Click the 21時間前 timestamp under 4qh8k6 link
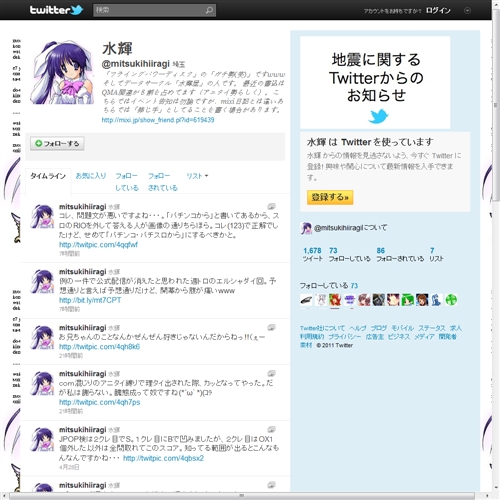The height and width of the screenshot is (500, 500). coord(71,356)
